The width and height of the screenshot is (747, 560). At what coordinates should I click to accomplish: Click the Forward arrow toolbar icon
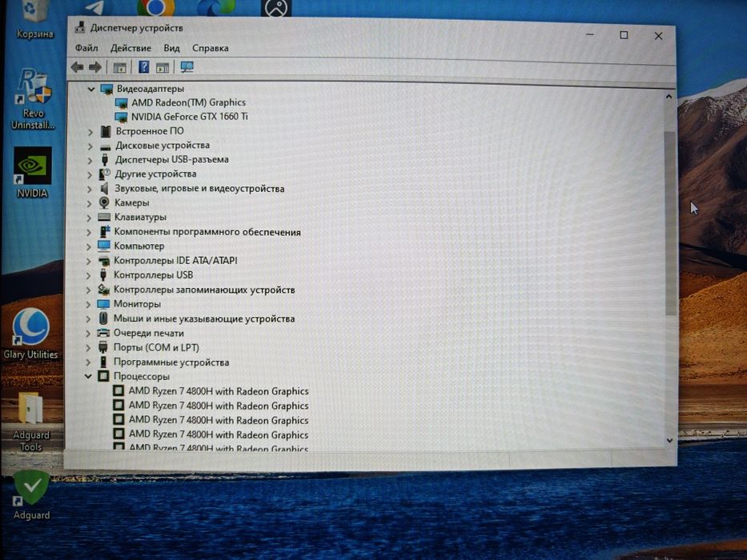pyautogui.click(x=94, y=67)
